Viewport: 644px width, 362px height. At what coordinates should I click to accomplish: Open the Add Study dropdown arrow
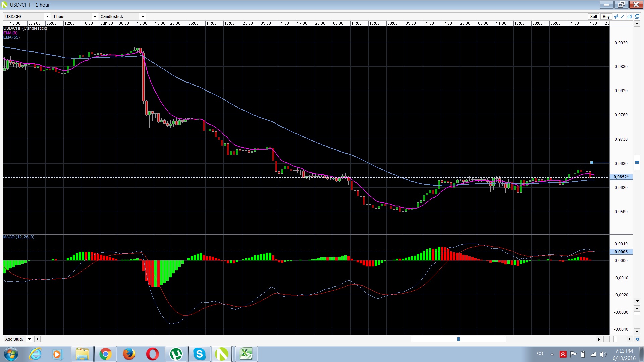coord(30,339)
